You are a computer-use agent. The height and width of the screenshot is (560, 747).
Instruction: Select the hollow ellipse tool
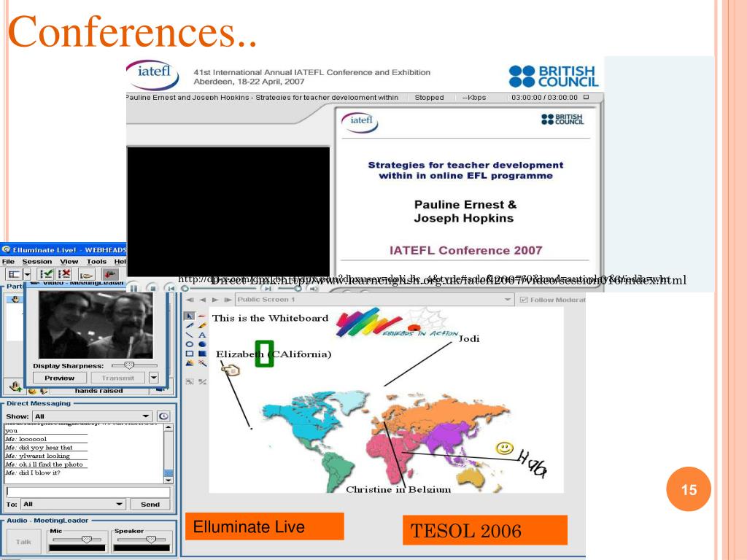click(190, 344)
